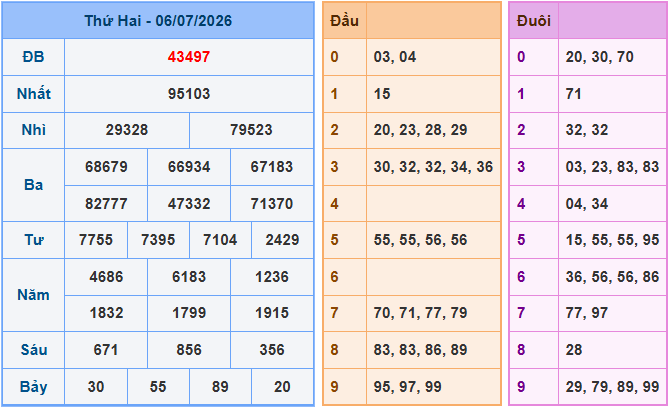Click the Ba prize number 68679
Screen dimensions: 670x407
point(106,167)
